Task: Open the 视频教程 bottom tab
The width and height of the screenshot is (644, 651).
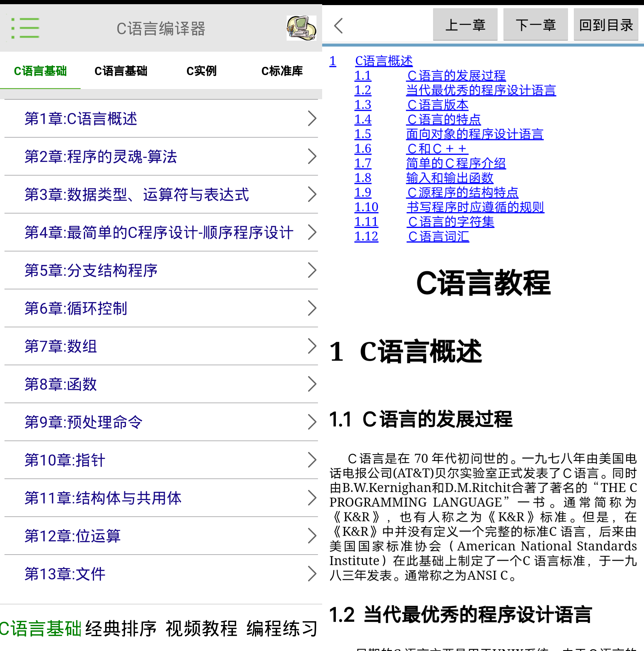Action: [202, 628]
